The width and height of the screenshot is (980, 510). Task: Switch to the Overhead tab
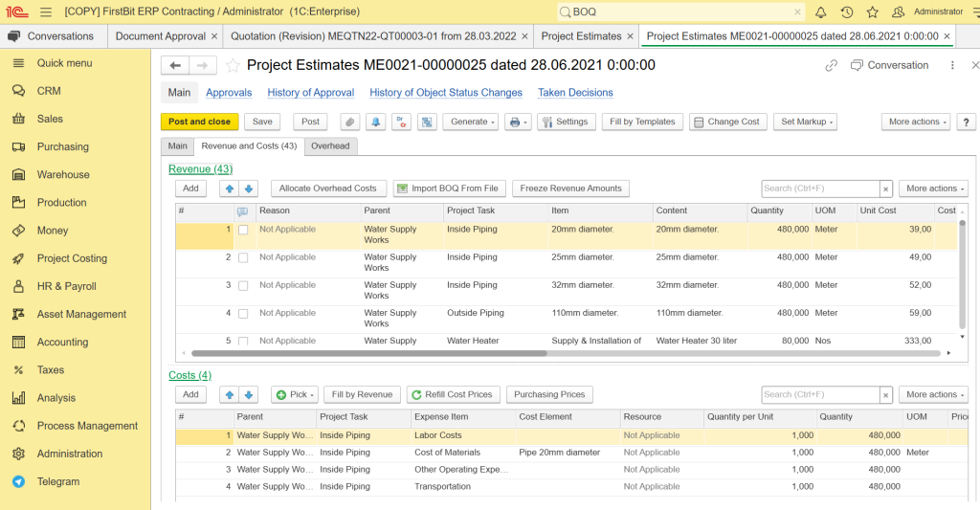pos(330,145)
